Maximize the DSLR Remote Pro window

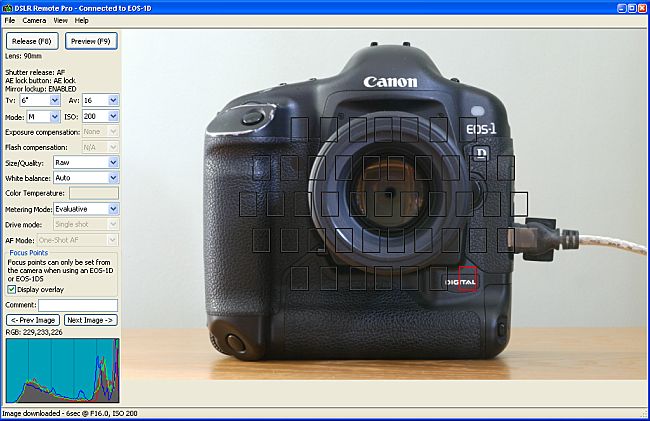(632, 8)
